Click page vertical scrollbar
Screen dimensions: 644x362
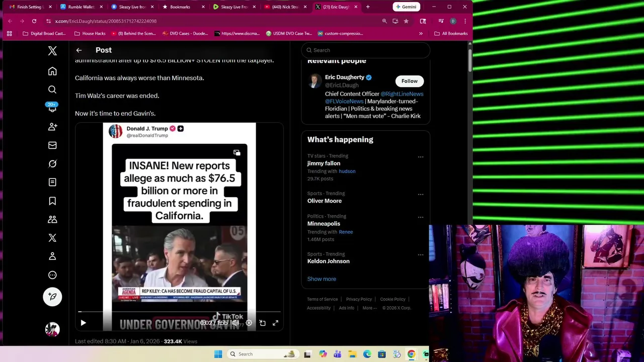tap(470, 60)
